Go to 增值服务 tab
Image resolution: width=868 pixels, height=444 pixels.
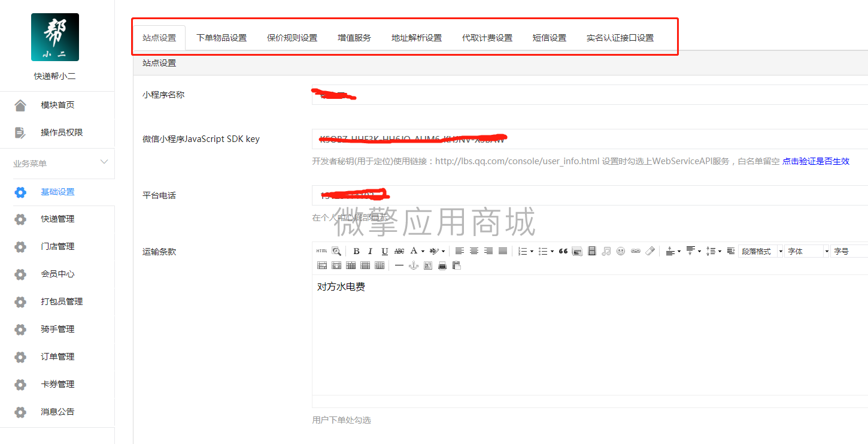pos(354,38)
